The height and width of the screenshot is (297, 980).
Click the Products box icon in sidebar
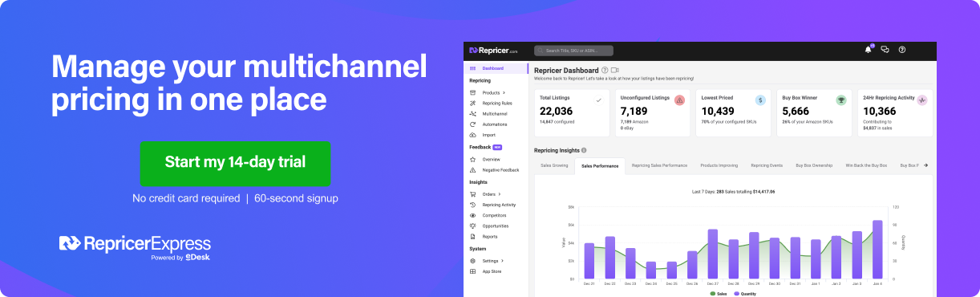[x=472, y=93]
